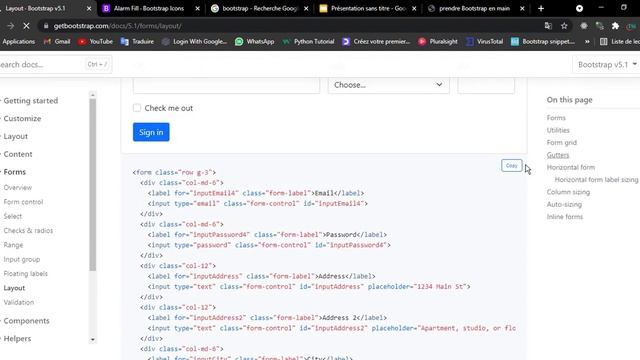Open the VirusTotal bookmark
Image resolution: width=640 pixels, height=360 pixels.
pos(484,41)
